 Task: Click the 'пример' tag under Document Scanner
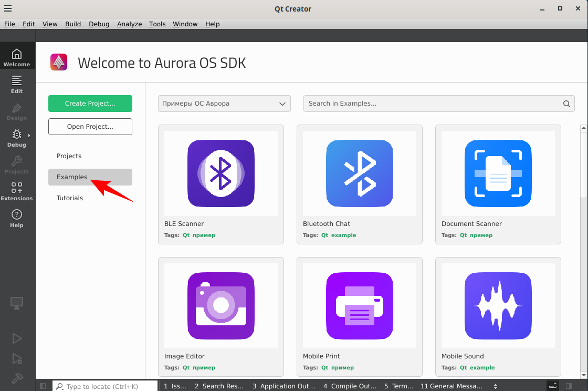(x=481, y=235)
